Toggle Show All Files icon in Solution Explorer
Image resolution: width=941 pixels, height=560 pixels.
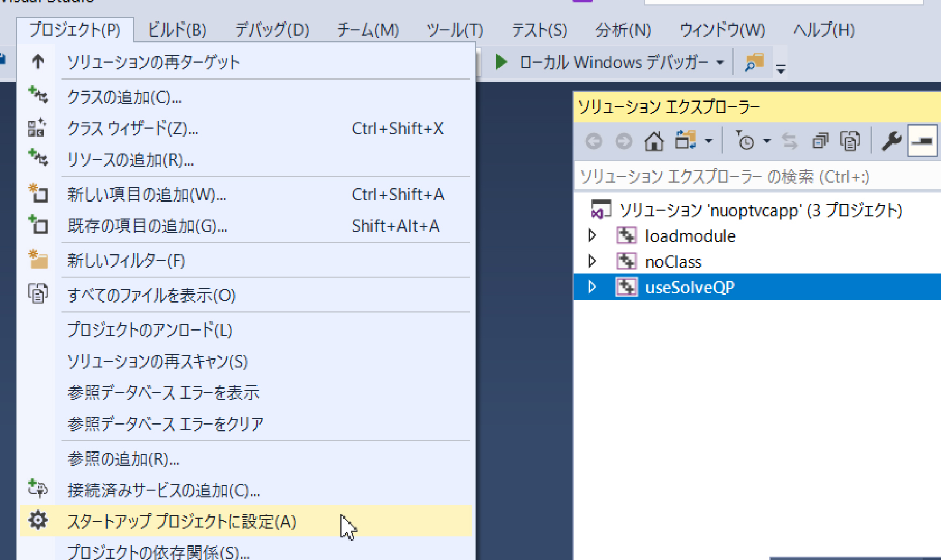[x=850, y=141]
